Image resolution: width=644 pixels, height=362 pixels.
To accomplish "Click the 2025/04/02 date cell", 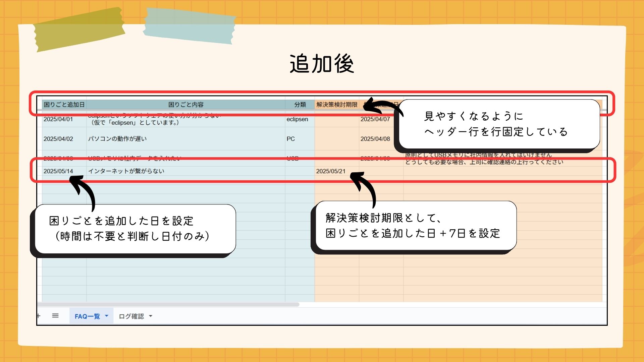I will [58, 139].
